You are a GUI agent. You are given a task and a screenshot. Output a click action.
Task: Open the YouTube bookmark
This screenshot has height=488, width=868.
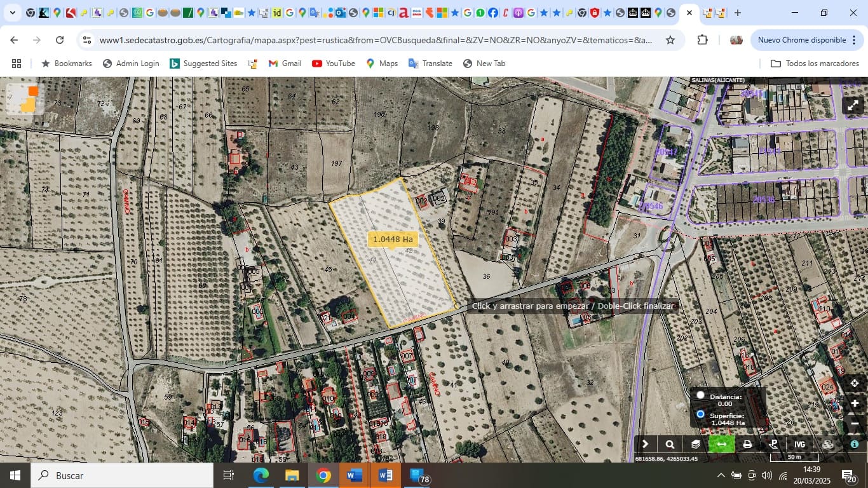point(333,63)
